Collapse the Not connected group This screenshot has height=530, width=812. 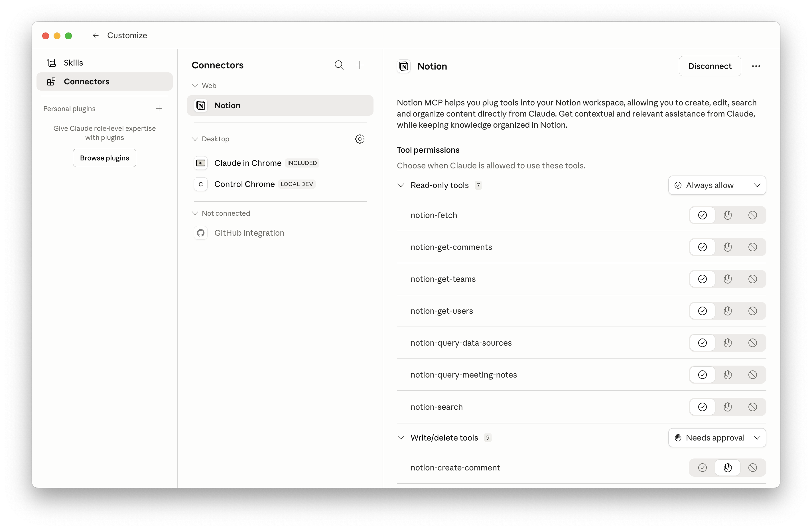(195, 213)
